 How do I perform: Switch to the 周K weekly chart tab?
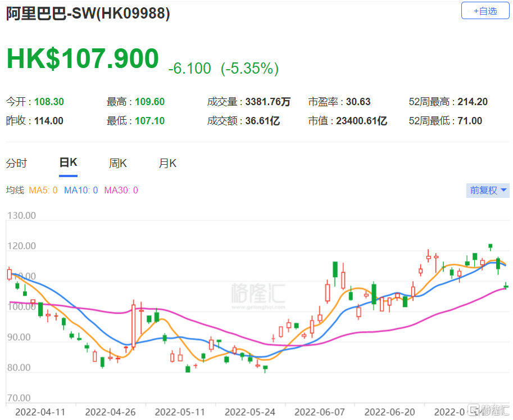[x=117, y=162]
